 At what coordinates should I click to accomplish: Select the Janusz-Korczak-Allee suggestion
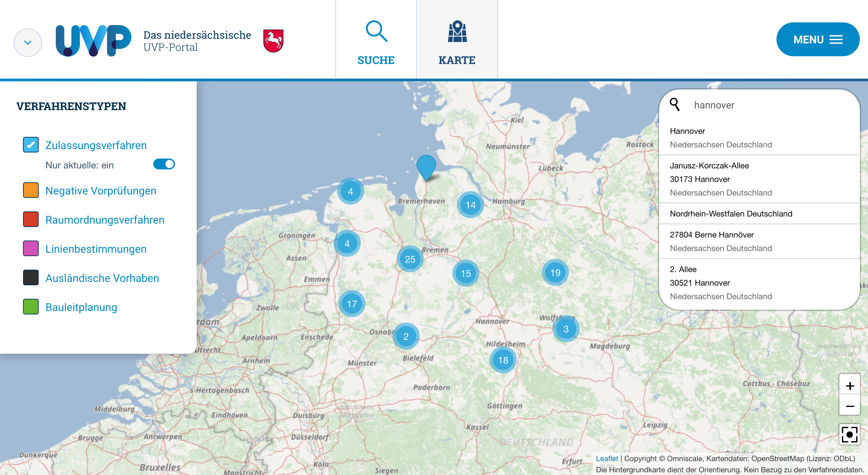click(709, 179)
